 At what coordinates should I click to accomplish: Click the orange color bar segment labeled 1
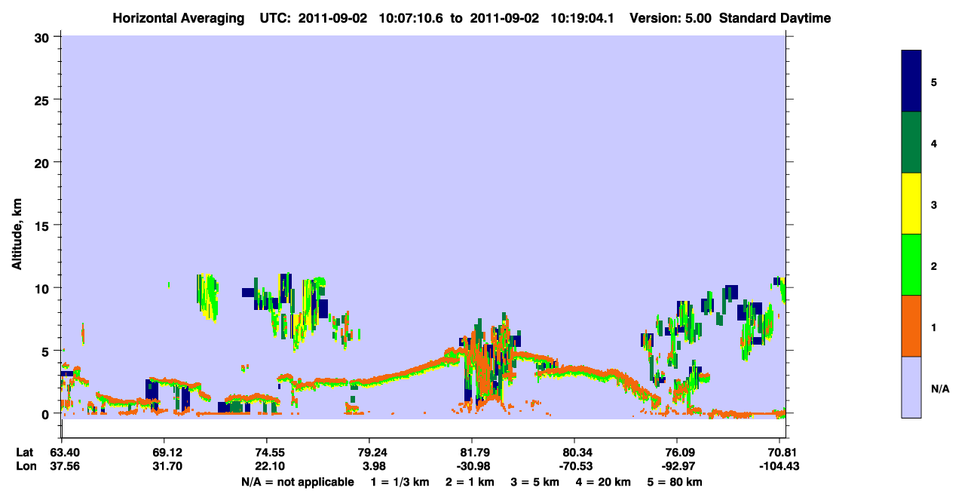[x=911, y=326]
